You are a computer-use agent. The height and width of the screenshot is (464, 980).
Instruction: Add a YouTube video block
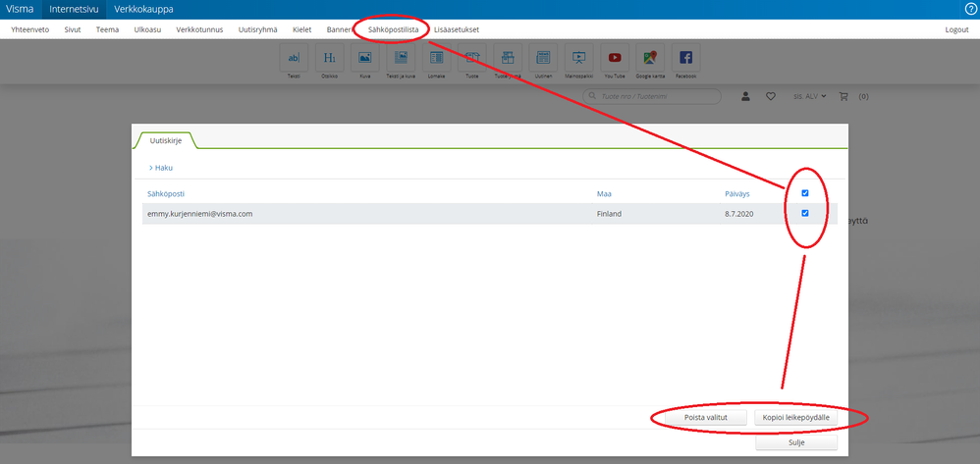615,58
